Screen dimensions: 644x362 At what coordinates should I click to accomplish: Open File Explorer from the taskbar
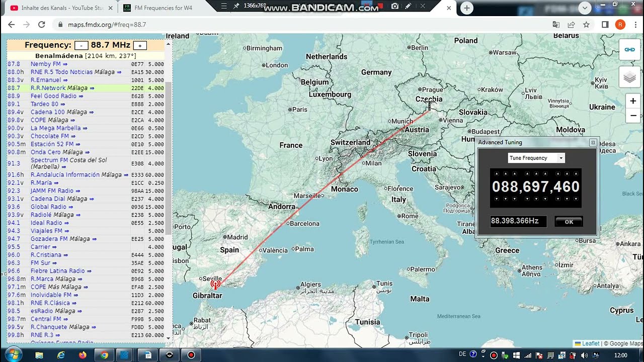pos(39,355)
